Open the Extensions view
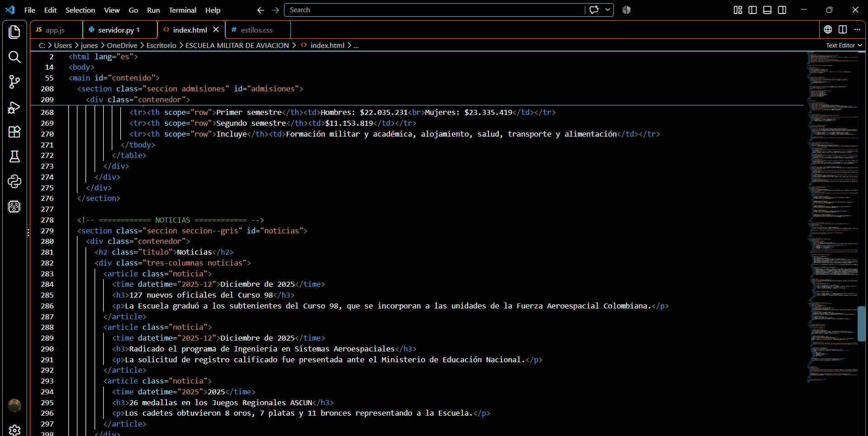The image size is (868, 436). (x=14, y=132)
